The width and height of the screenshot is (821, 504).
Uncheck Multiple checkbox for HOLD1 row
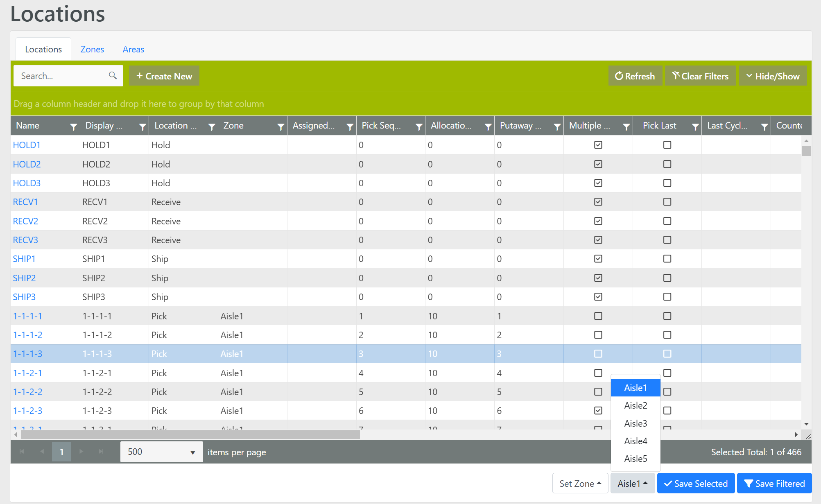(x=598, y=145)
